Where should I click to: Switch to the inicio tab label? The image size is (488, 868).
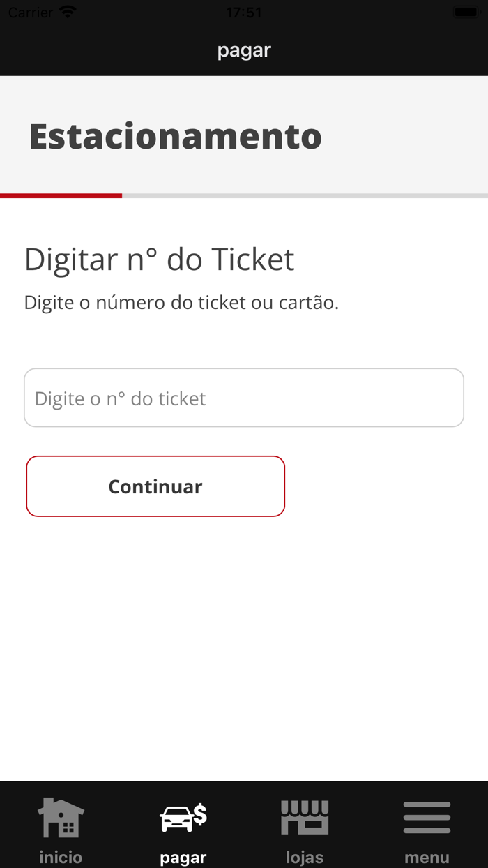click(61, 857)
